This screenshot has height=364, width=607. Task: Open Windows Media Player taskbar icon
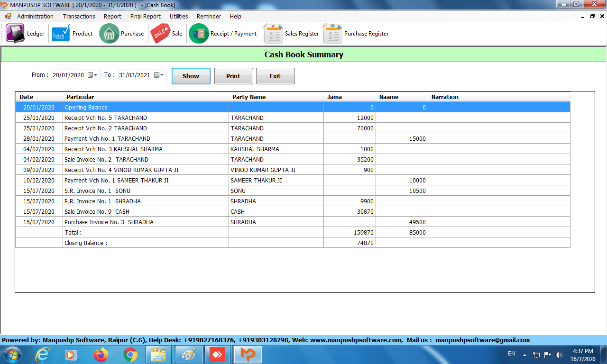(70, 354)
